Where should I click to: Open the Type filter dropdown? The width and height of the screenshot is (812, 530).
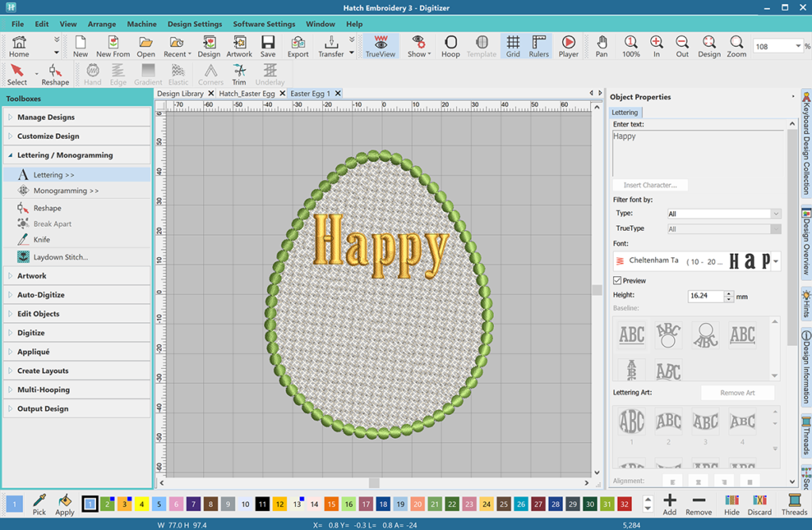(723, 214)
